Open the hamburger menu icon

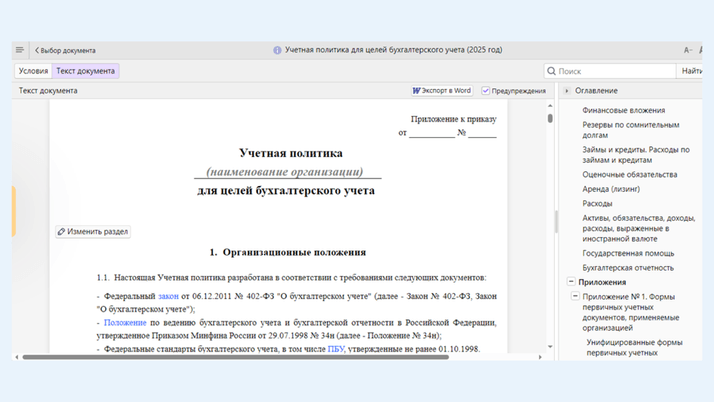20,50
